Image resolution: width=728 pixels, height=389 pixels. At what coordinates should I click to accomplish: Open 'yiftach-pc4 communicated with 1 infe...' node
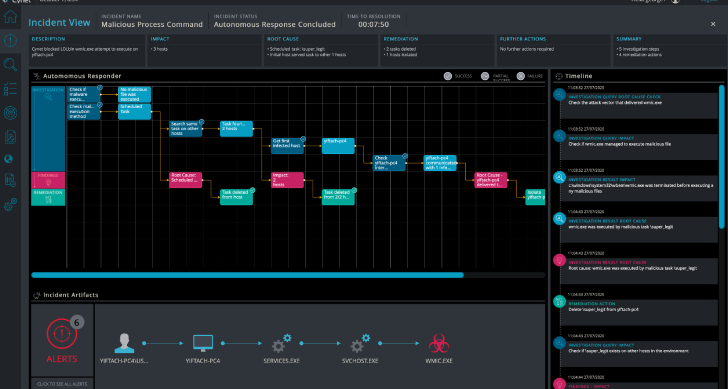click(440, 163)
